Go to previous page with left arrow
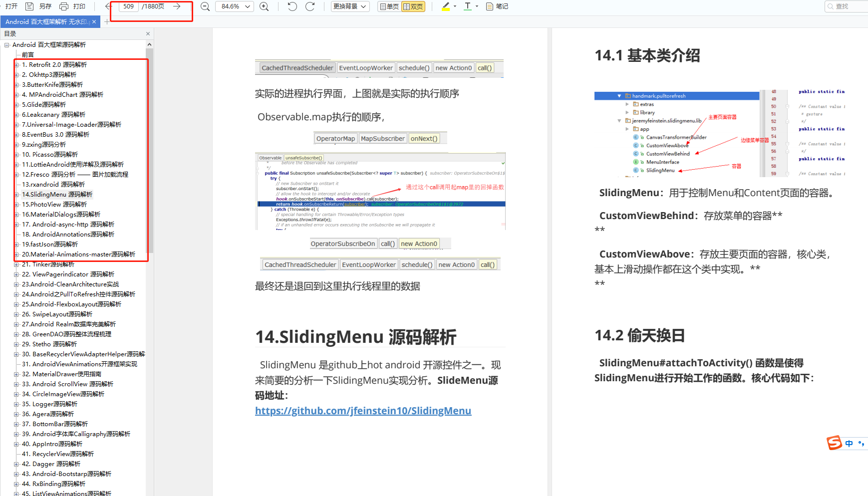The width and height of the screenshot is (868, 496). [108, 6]
